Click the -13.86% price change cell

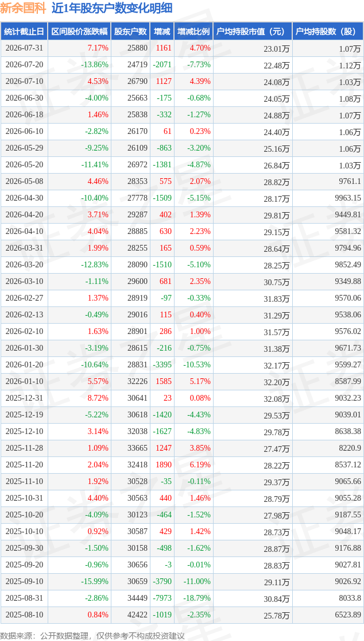point(94,64)
